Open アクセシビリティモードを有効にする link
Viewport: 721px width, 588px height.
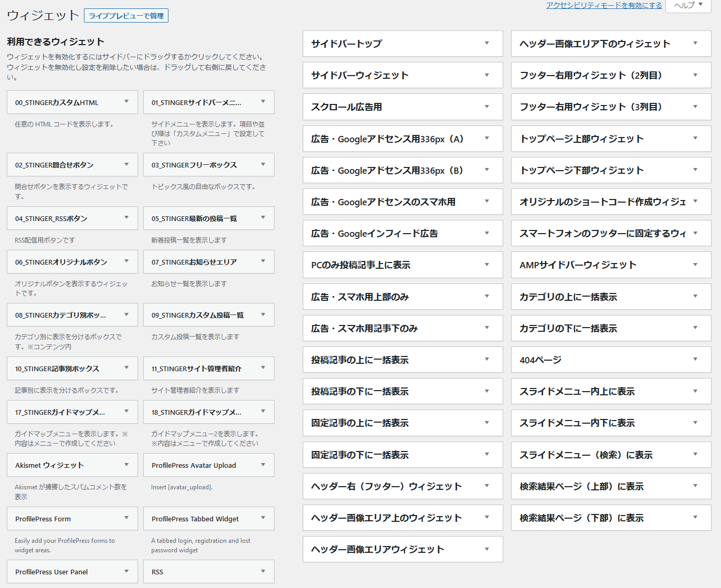[603, 5]
